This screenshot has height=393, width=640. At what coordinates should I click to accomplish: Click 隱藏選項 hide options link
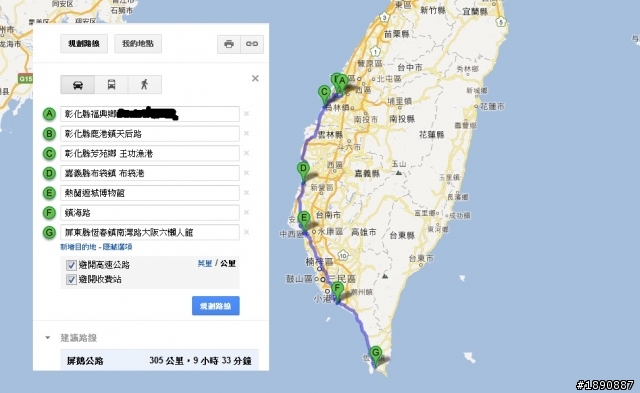click(x=117, y=246)
